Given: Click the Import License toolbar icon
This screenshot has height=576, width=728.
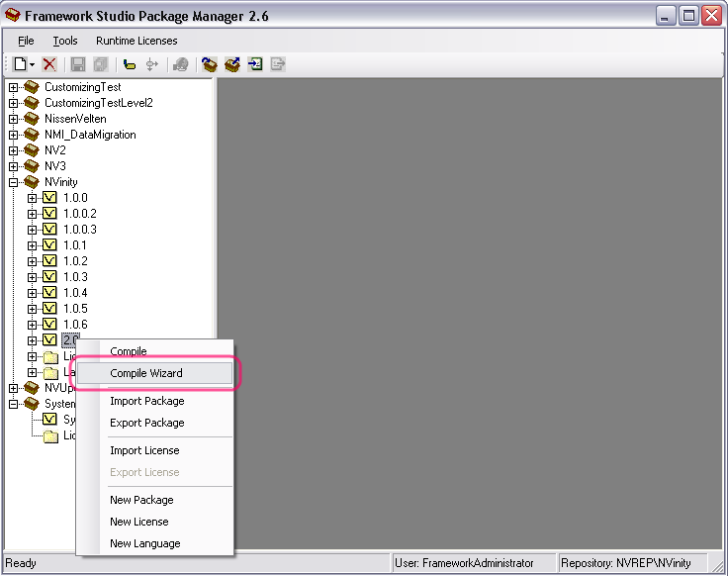Looking at the screenshot, I should [x=255, y=63].
